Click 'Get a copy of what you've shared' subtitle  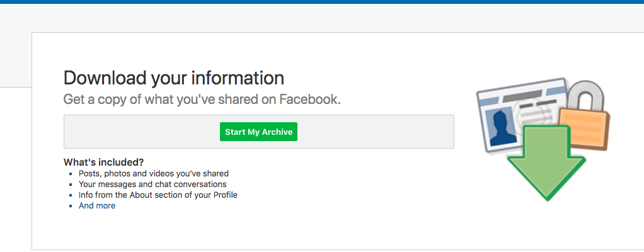pyautogui.click(x=202, y=100)
